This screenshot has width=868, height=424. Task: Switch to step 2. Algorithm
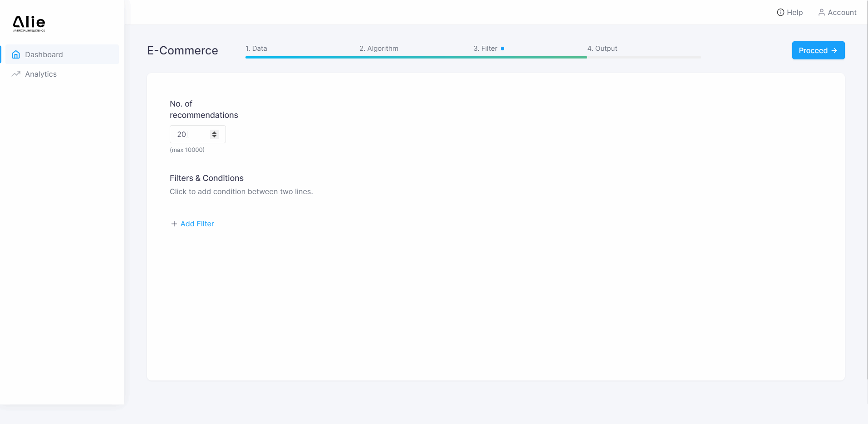click(x=379, y=49)
